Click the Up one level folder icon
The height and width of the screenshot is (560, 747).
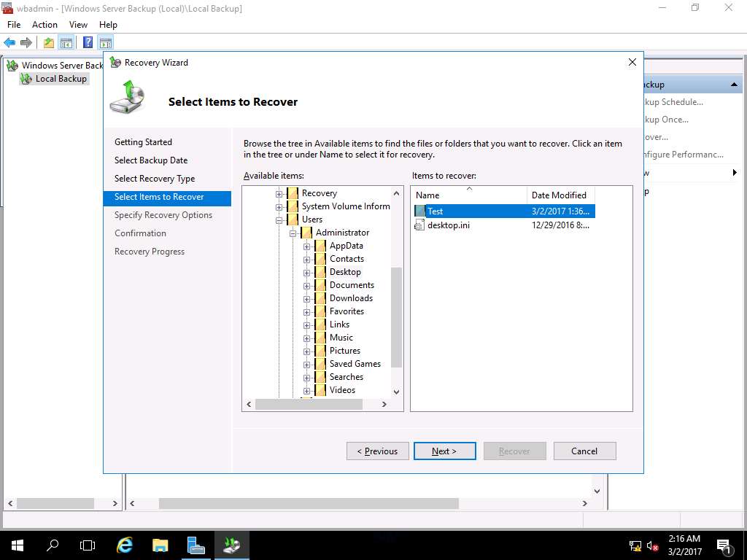(49, 42)
